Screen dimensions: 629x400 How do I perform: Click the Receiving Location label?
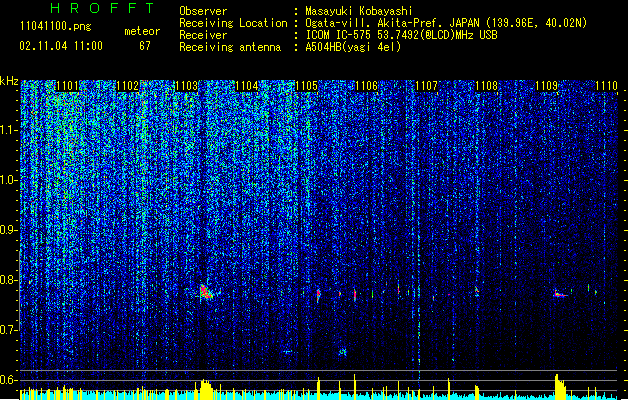233,23
